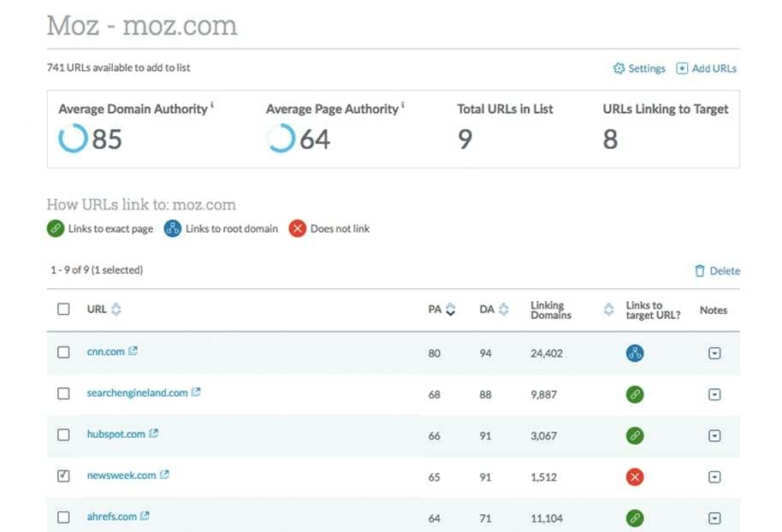The width and height of the screenshot is (782, 532).
Task: Click the blue root domain link icon for cnn.com
Action: pos(634,353)
